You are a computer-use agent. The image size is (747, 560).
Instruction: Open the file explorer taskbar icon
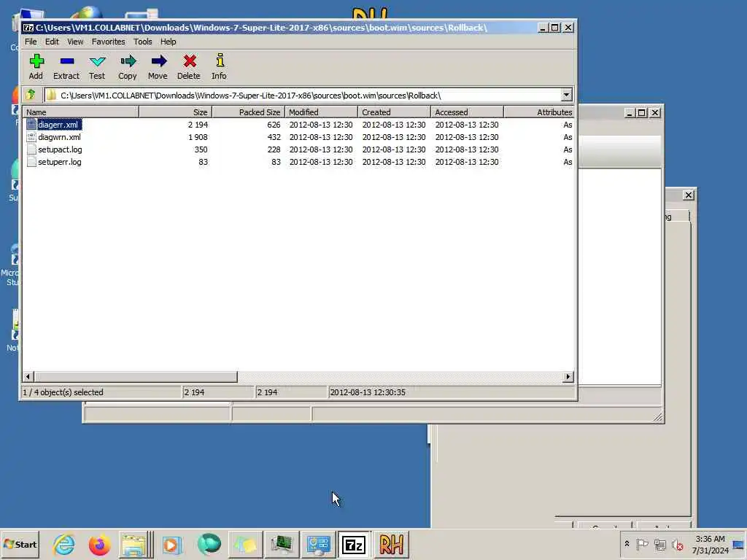tap(134, 544)
